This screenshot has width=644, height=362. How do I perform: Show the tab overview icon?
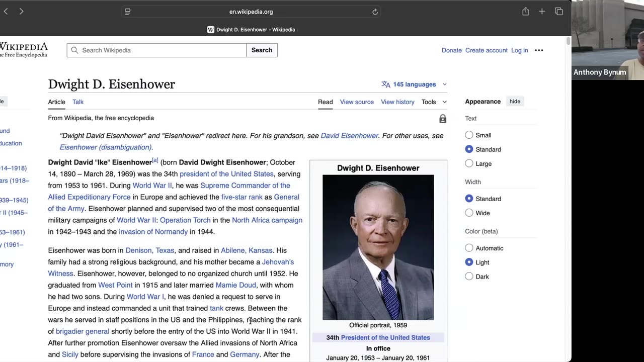pos(559,11)
